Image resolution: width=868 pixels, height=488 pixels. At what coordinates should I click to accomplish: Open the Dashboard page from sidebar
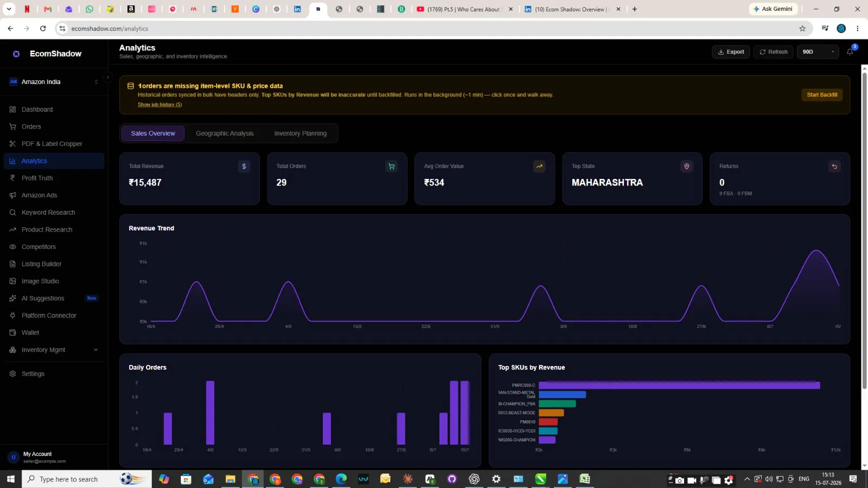(x=54, y=110)
